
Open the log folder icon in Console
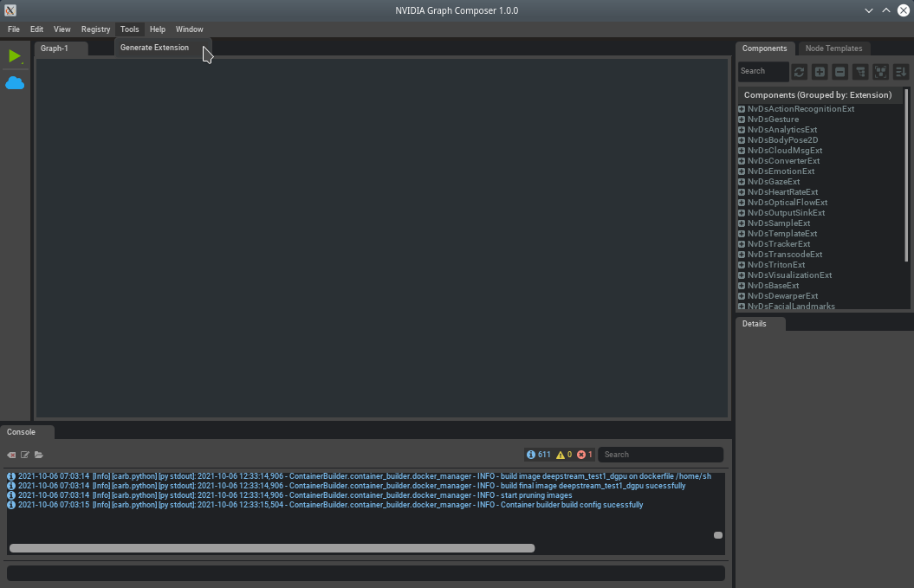[39, 455]
